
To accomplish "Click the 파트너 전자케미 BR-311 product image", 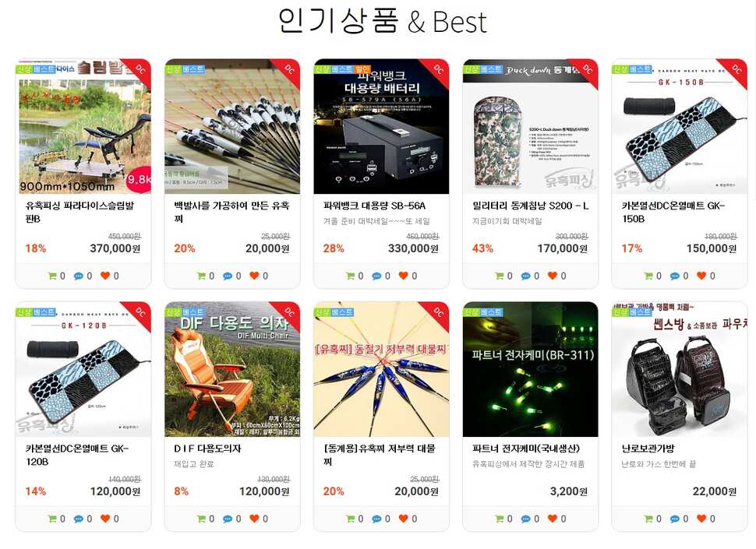I will 530,369.
